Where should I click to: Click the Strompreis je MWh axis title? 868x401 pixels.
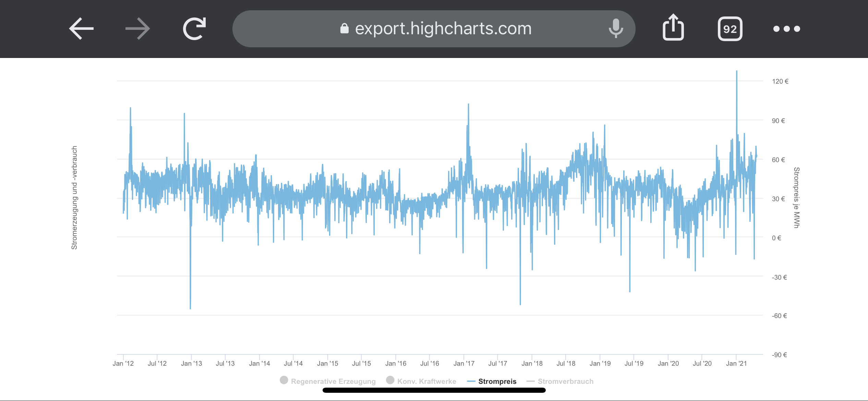[796, 198]
